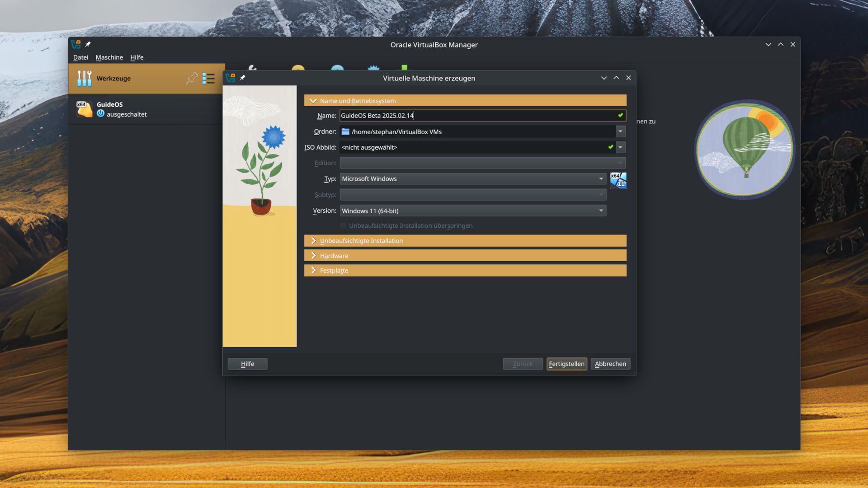Click the Fertigstellen button
This screenshot has width=868, height=488.
coord(566,364)
